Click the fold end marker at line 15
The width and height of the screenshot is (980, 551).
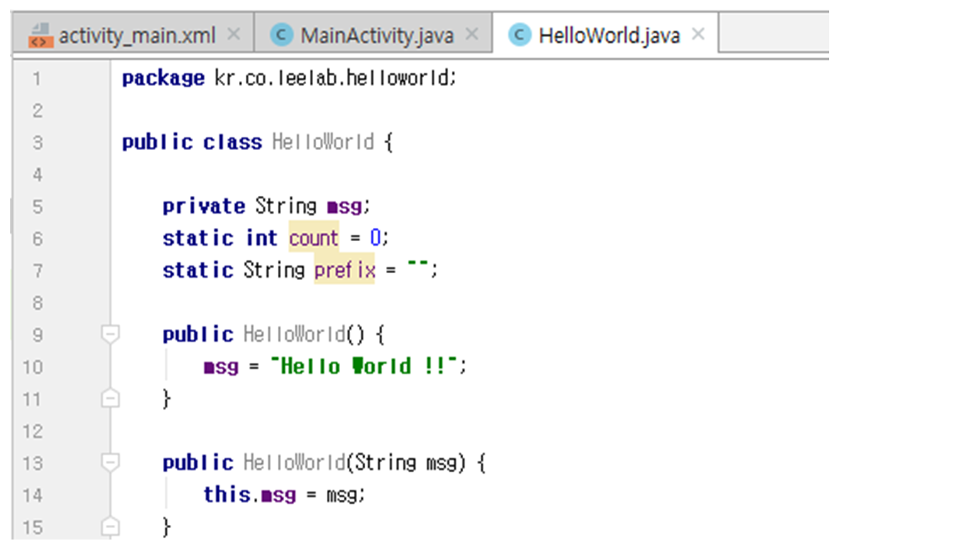111,527
